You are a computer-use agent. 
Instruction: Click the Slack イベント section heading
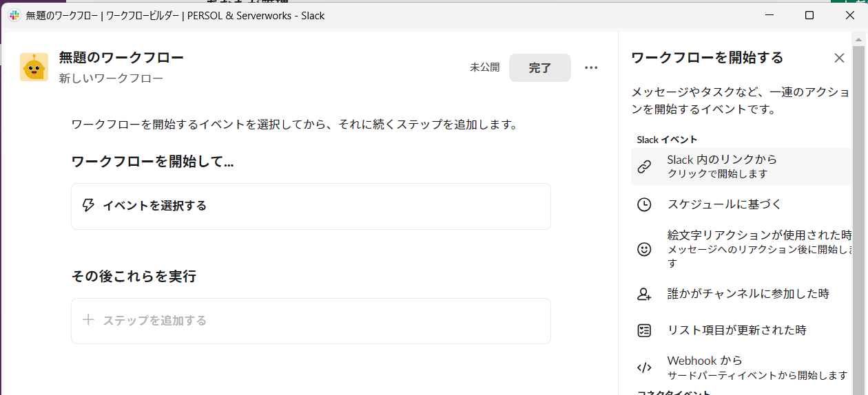coord(667,140)
